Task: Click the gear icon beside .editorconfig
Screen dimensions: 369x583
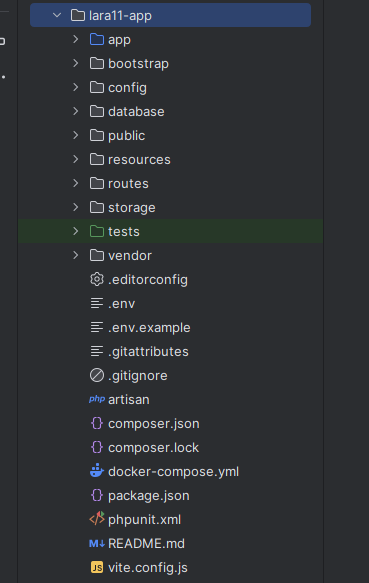Action: click(x=97, y=279)
